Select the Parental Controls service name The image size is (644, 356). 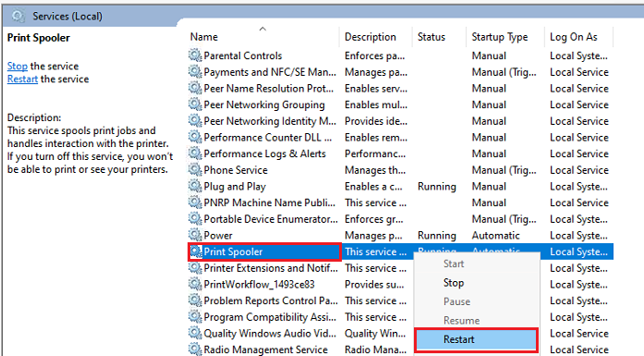243,55
